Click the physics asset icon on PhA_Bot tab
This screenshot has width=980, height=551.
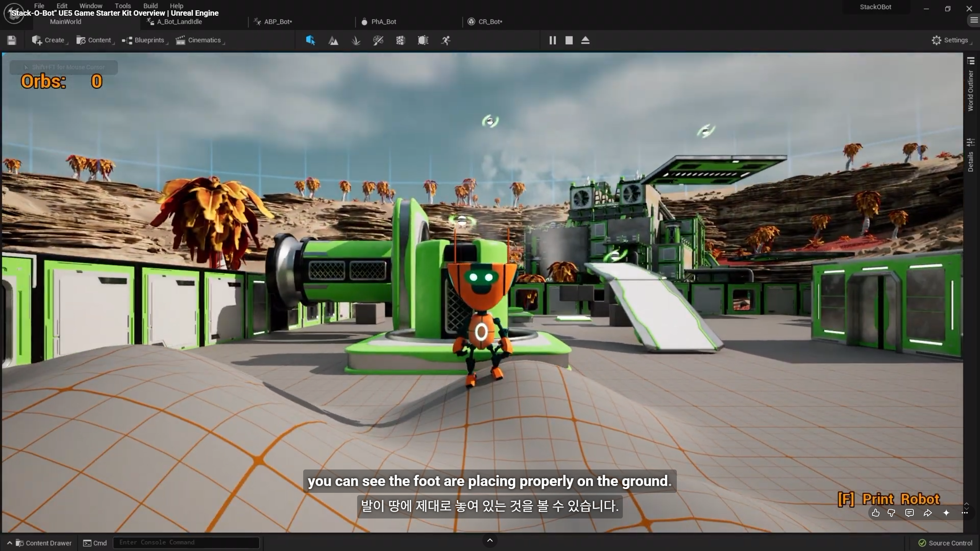click(x=364, y=21)
